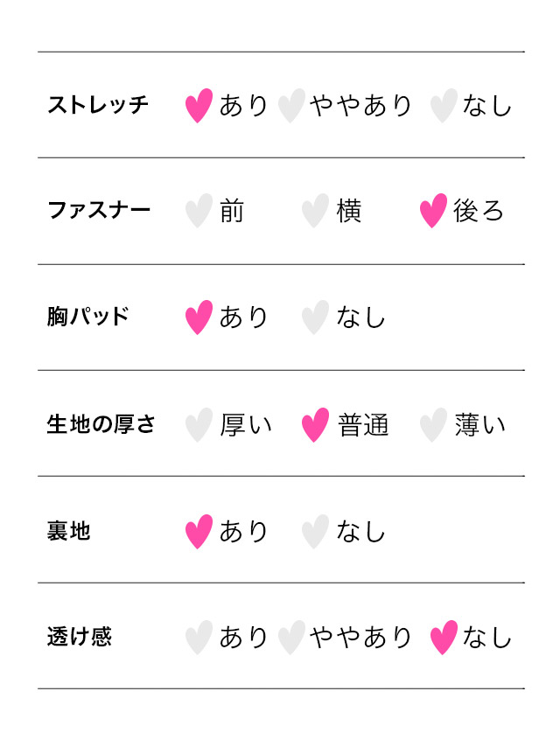This screenshot has height=747, width=560.
Task: Click gray heart beside 胸パッド なし
Action: 315,318
